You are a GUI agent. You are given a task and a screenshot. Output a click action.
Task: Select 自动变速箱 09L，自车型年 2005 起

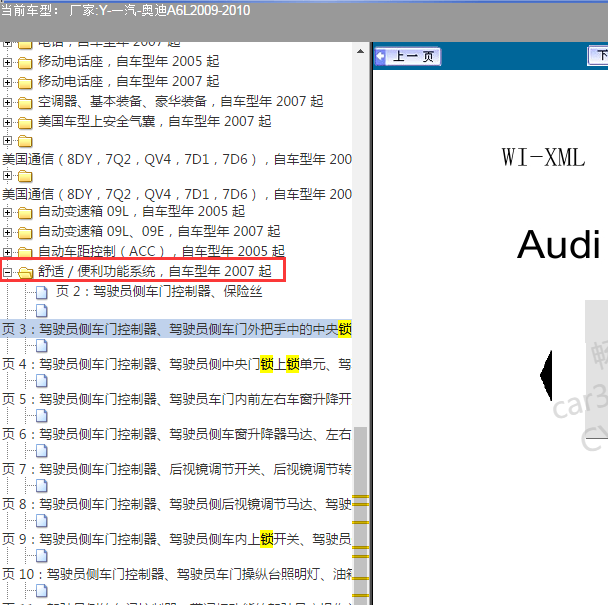[x=142, y=212]
